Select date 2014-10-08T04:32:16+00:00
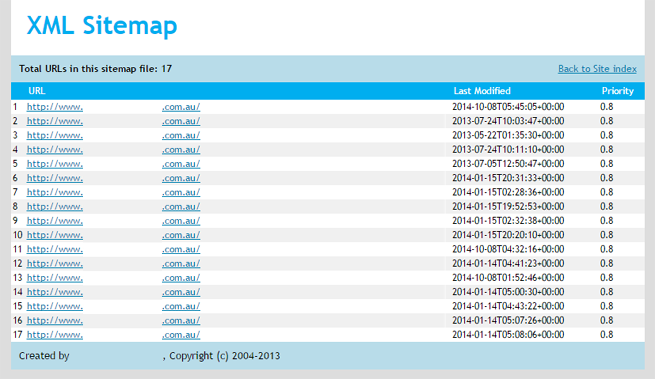This screenshot has height=379, width=655. [x=508, y=249]
